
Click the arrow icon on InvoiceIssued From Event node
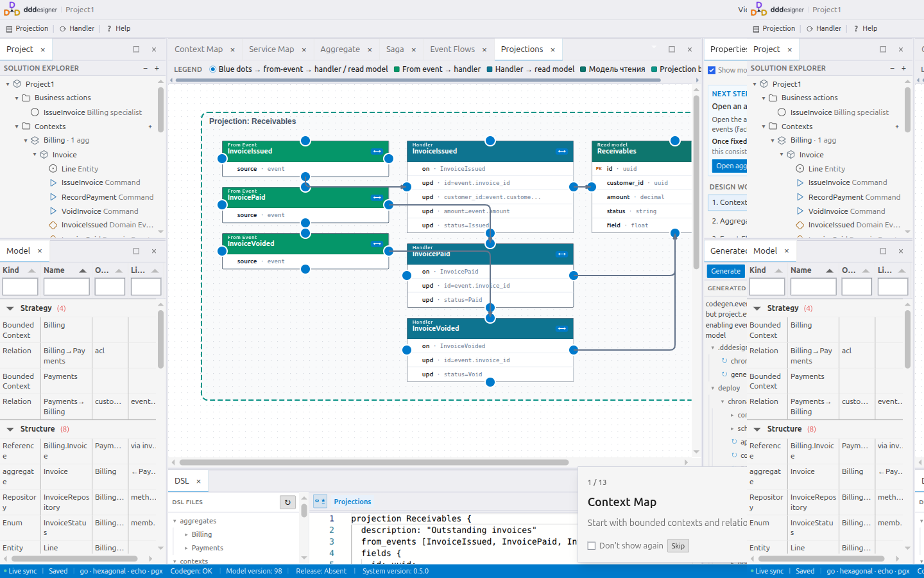coord(377,152)
